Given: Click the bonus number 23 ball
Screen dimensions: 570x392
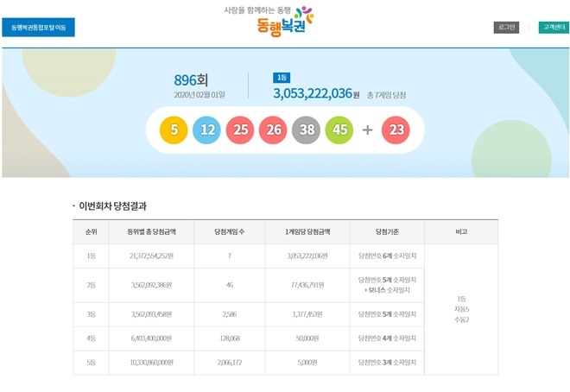Looking at the screenshot, I should 396,130.
